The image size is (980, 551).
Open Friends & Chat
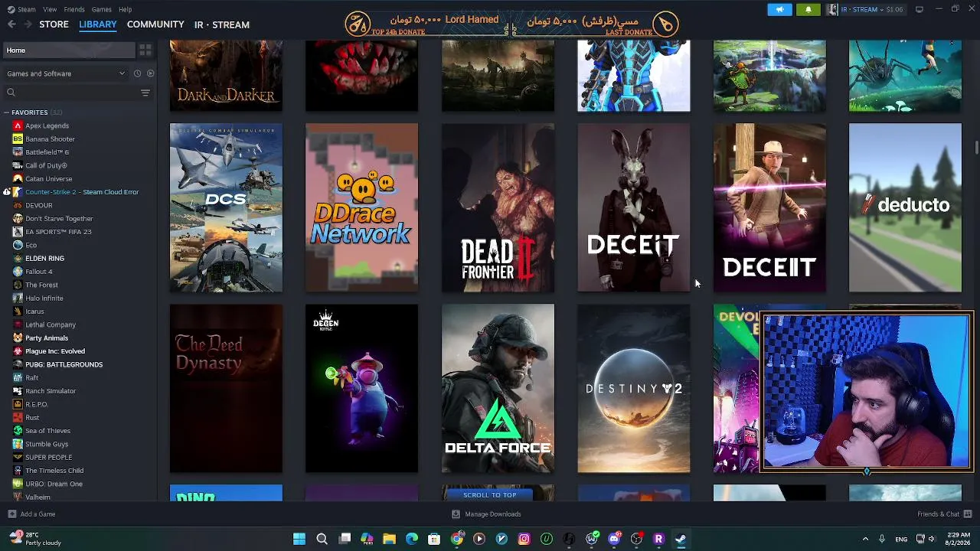[945, 514]
